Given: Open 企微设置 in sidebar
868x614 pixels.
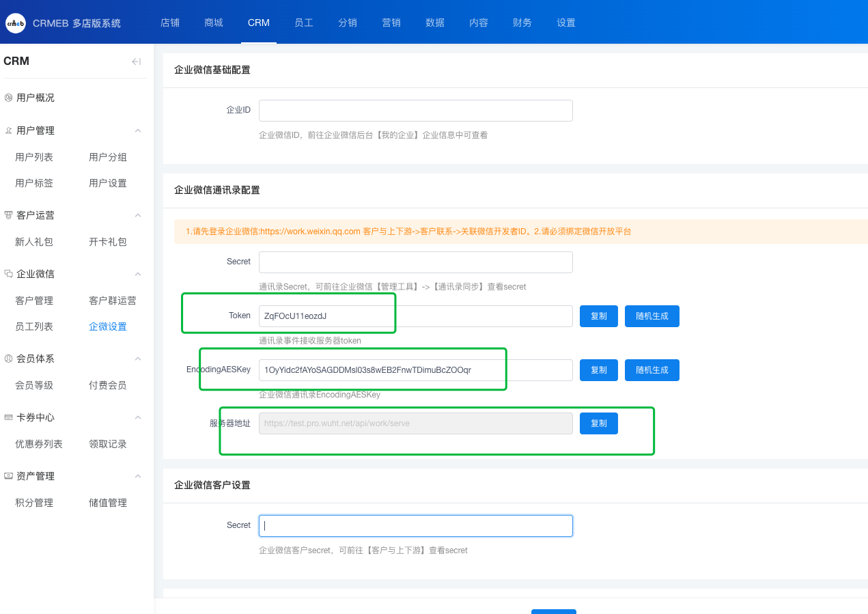Looking at the screenshot, I should 108,326.
